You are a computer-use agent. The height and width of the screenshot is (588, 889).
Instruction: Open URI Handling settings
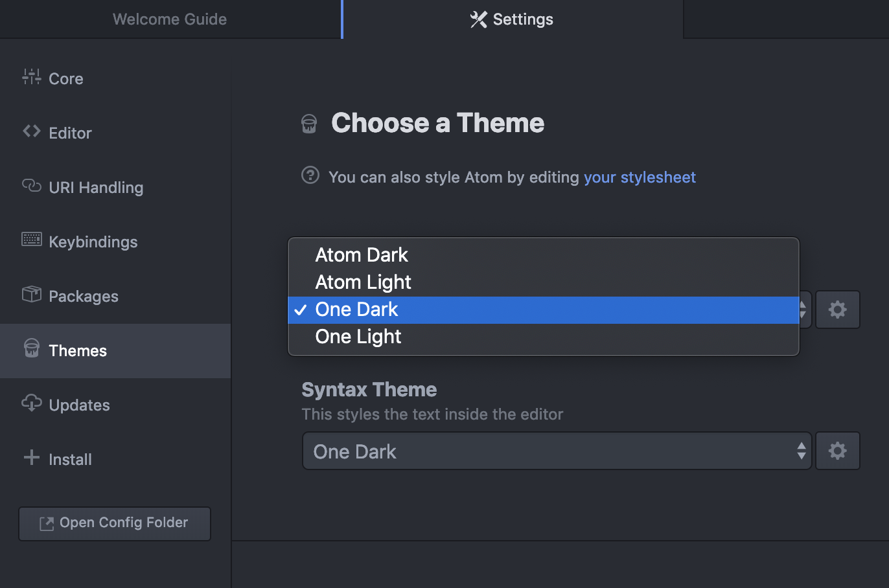pyautogui.click(x=115, y=187)
